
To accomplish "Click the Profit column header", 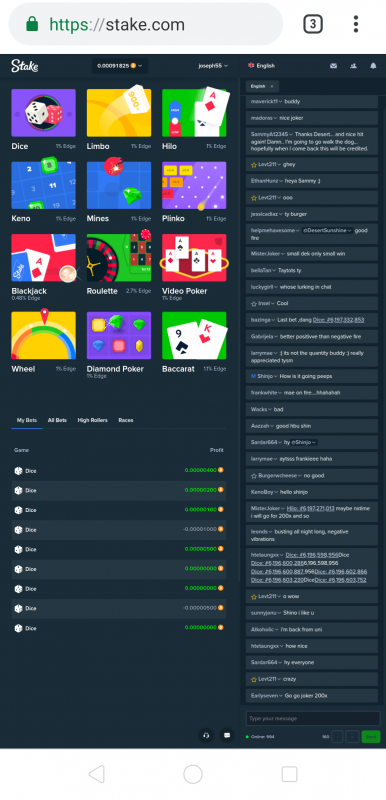I will coord(217,451).
